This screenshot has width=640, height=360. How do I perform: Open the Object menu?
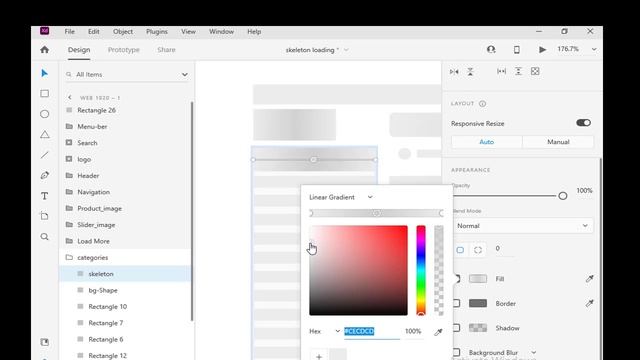pos(123,31)
